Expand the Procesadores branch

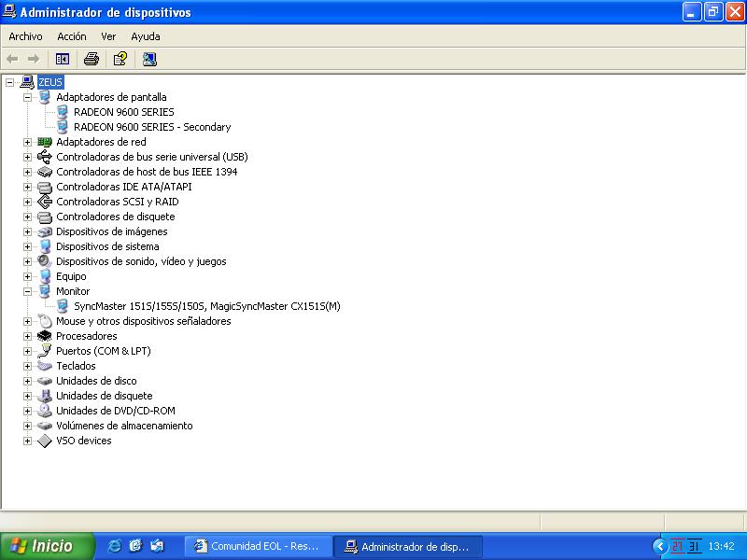click(x=28, y=336)
